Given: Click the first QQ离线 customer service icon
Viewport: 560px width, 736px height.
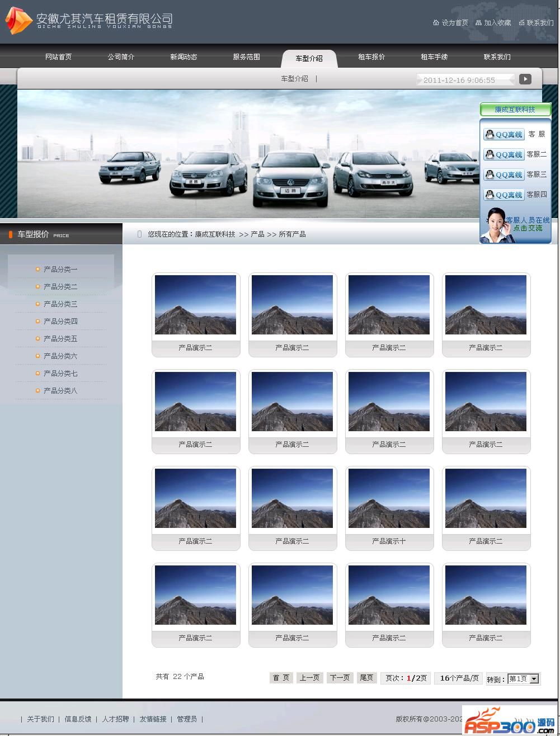Looking at the screenshot, I should pyautogui.click(x=503, y=134).
